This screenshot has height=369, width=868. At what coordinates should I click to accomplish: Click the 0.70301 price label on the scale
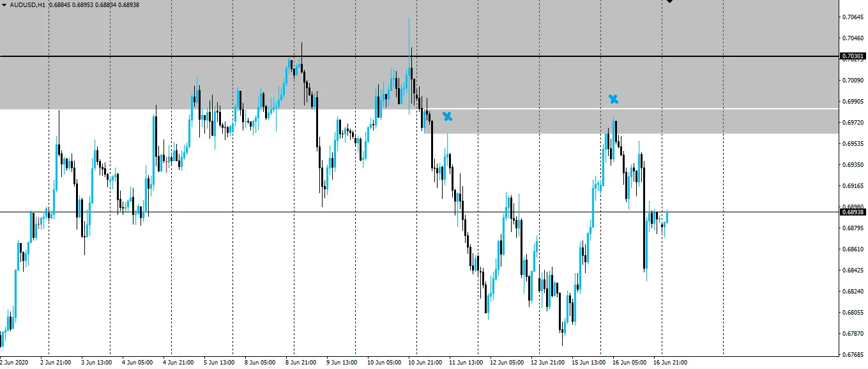point(853,56)
